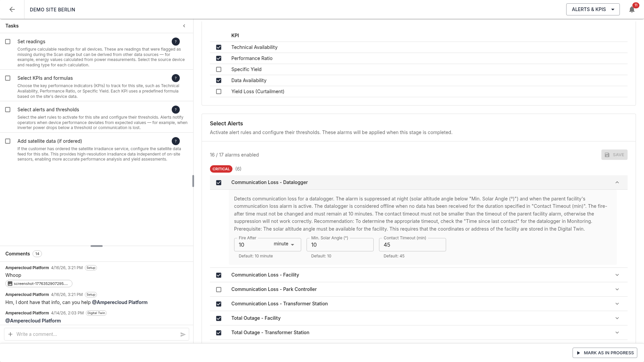This screenshot has height=362, width=644.
Task: Click MARK AS IN PROGRESS button
Action: [605, 353]
